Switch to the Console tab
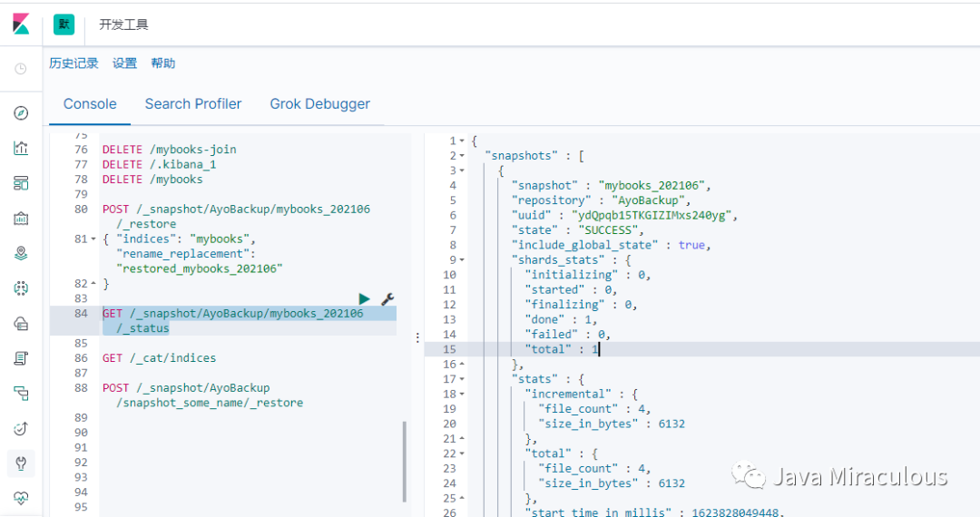980x517 pixels. coord(90,104)
